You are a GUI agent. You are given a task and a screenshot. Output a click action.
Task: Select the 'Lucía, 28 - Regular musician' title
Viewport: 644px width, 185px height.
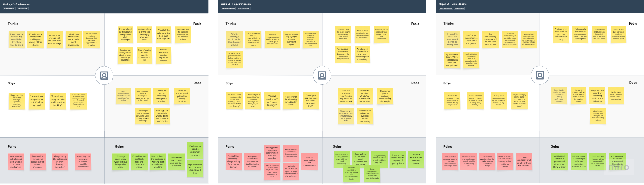(236, 4)
